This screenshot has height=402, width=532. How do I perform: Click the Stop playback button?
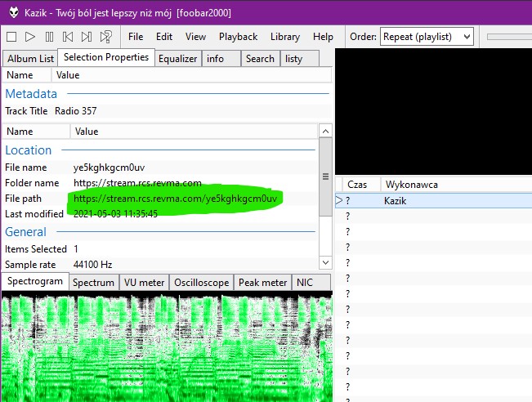coord(11,37)
